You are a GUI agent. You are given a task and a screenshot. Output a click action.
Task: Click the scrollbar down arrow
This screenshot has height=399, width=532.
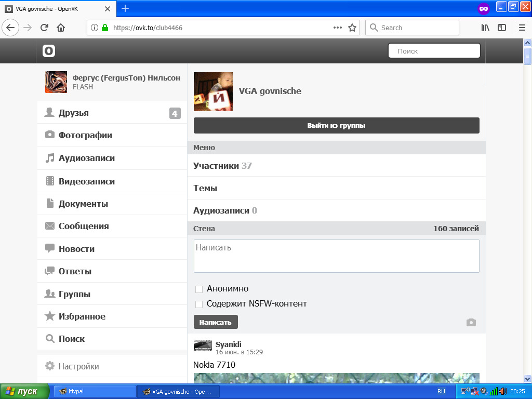(527, 379)
